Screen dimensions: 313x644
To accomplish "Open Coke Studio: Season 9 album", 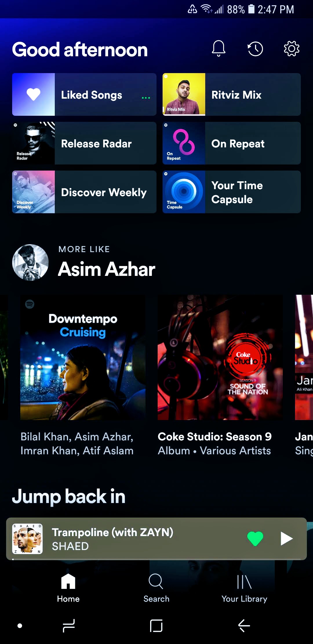I will click(x=220, y=357).
